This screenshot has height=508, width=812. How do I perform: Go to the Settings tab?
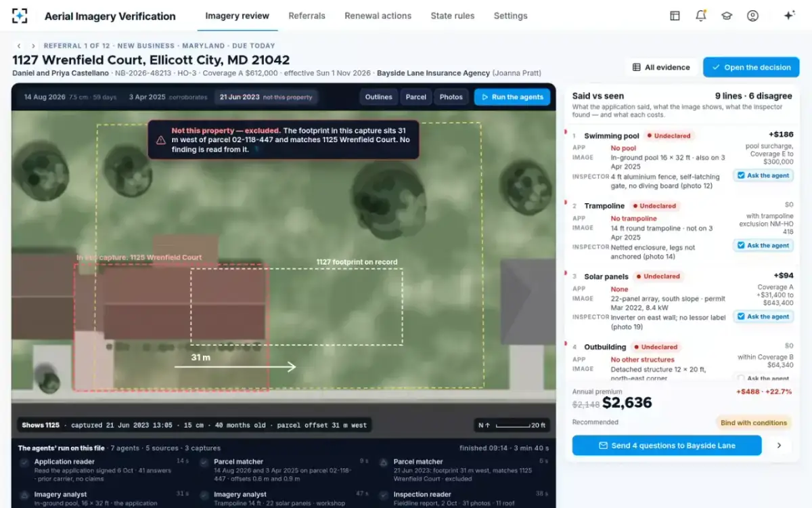pos(511,16)
